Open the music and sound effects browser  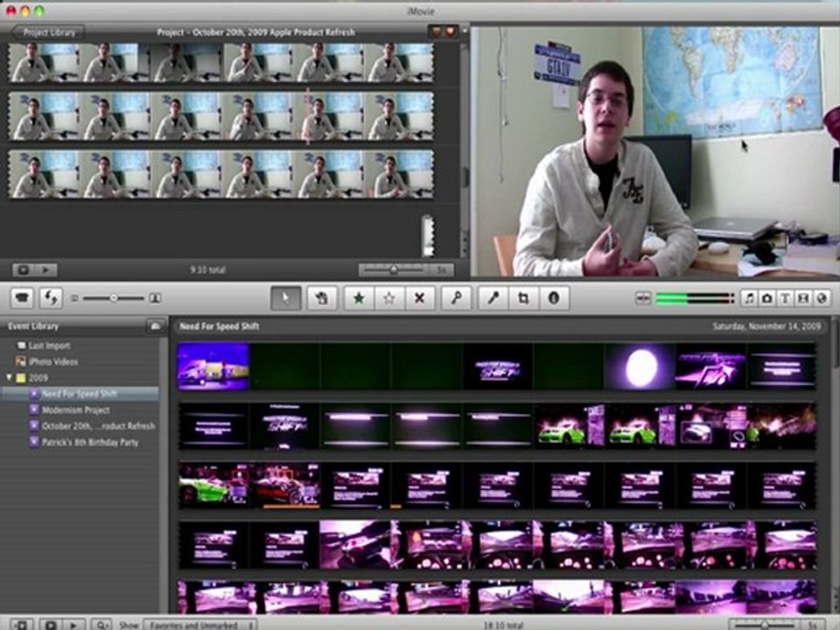tap(750, 298)
